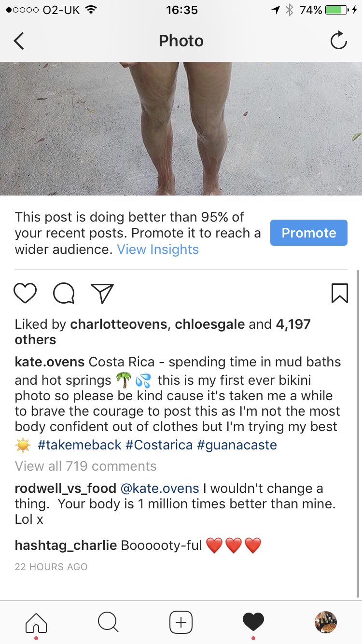
Task: Open Search with the magnifier icon
Action: [x=108, y=622]
